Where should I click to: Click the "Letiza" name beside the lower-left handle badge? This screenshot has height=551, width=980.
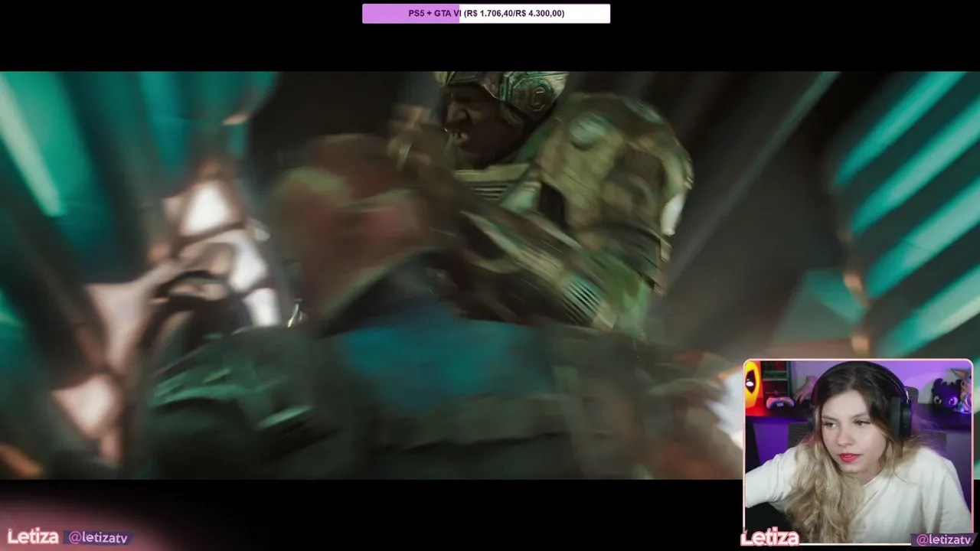(33, 536)
